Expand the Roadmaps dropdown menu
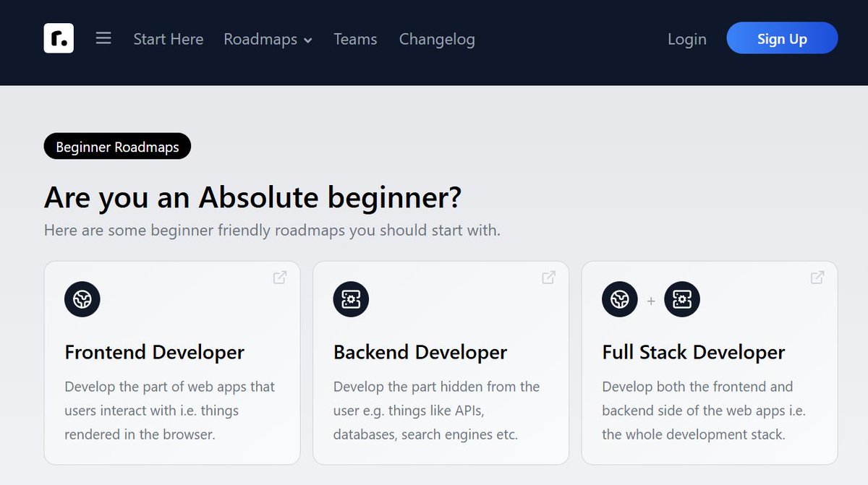The height and width of the screenshot is (485, 868). click(260, 39)
